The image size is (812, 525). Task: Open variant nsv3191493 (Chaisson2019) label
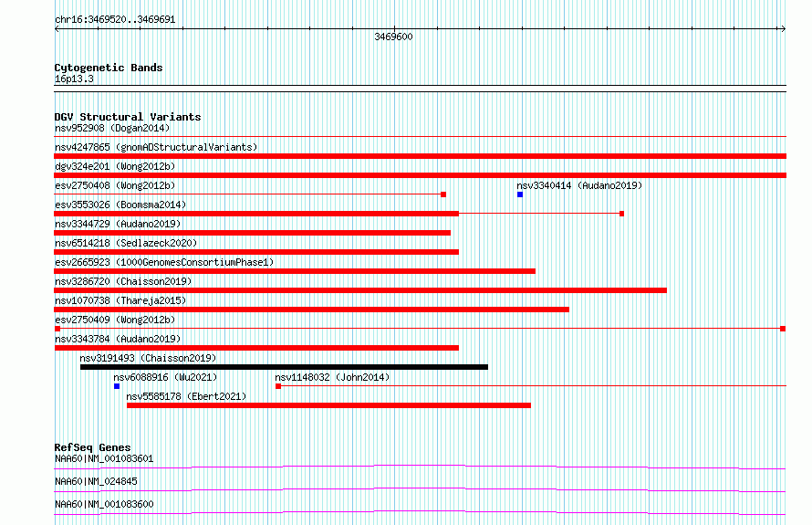coord(148,358)
